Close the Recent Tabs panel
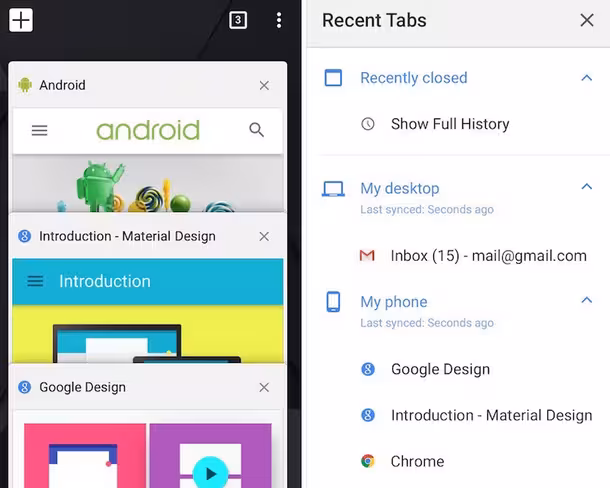Screen dimensions: 610x488 tap(587, 20)
